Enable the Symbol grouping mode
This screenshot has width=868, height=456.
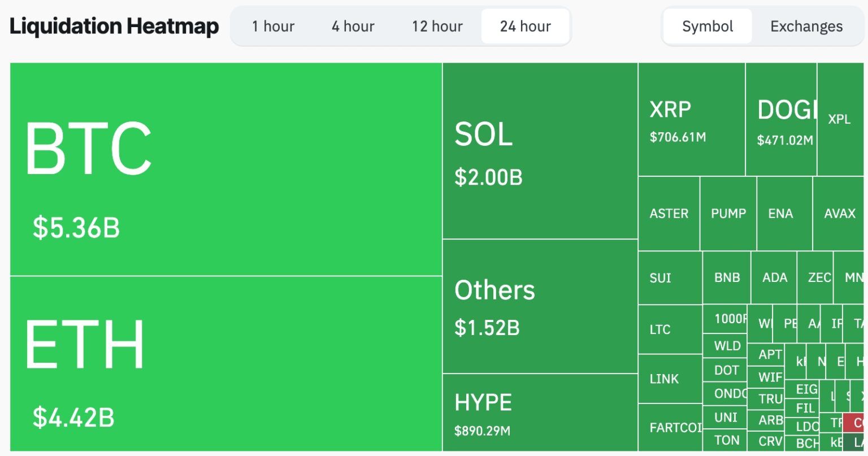707,26
